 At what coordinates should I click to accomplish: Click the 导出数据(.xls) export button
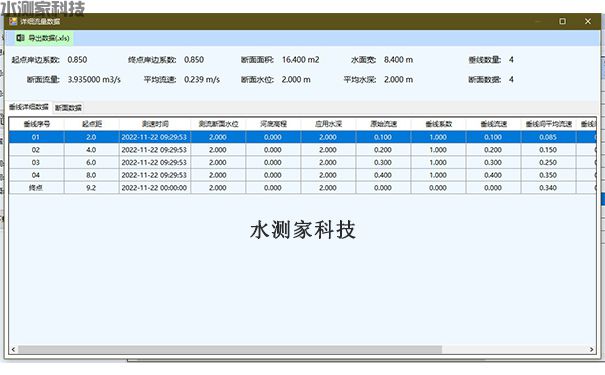(43, 38)
